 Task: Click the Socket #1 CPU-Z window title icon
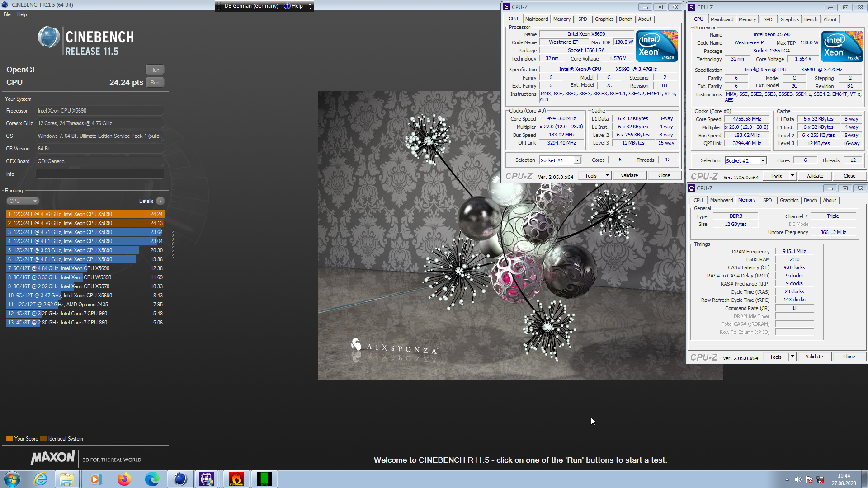[x=506, y=7]
